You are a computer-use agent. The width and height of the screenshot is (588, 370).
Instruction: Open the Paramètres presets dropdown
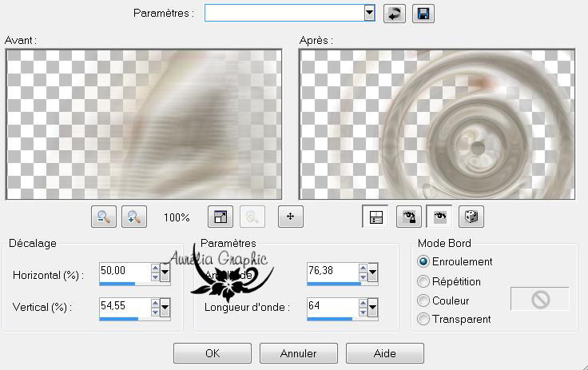click(369, 13)
